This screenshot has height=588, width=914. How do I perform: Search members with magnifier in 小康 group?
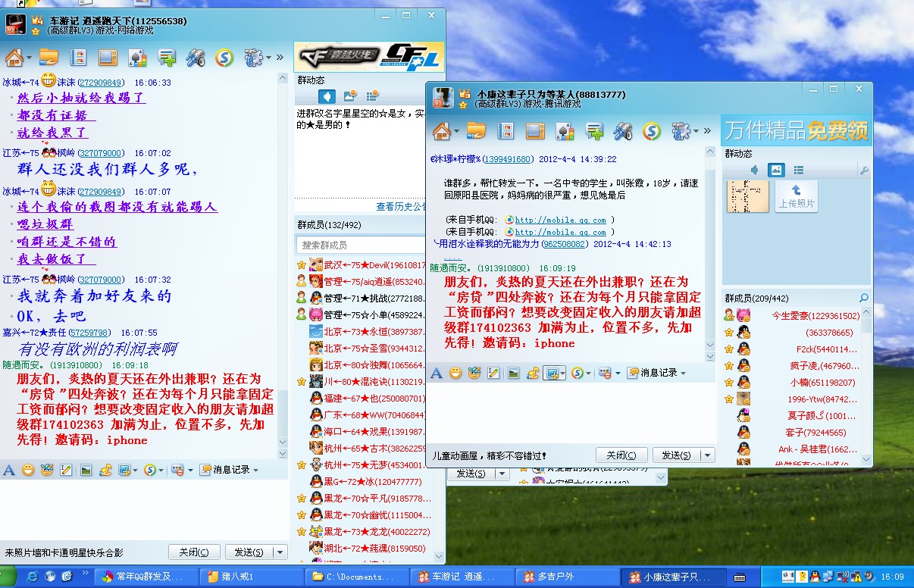pos(863,298)
